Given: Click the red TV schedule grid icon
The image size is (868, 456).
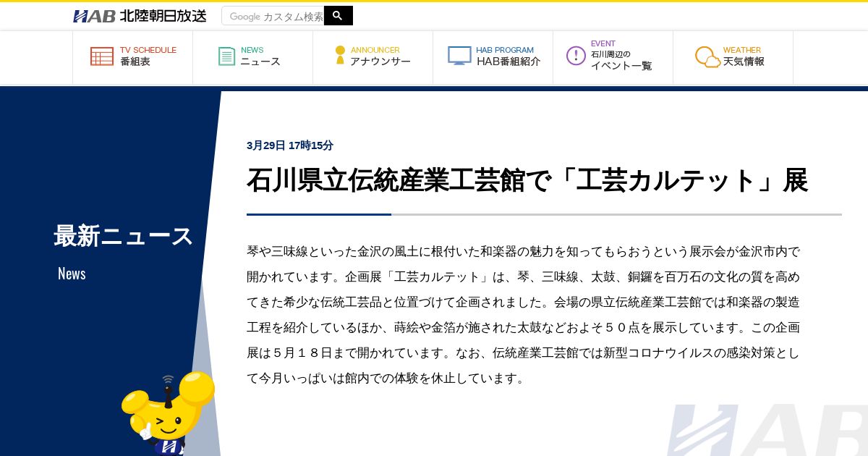Looking at the screenshot, I should click(x=102, y=56).
